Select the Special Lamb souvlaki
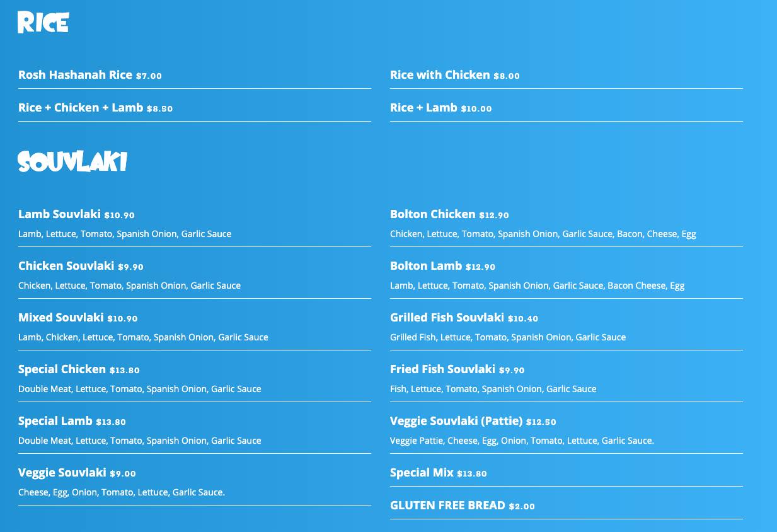 coord(55,421)
